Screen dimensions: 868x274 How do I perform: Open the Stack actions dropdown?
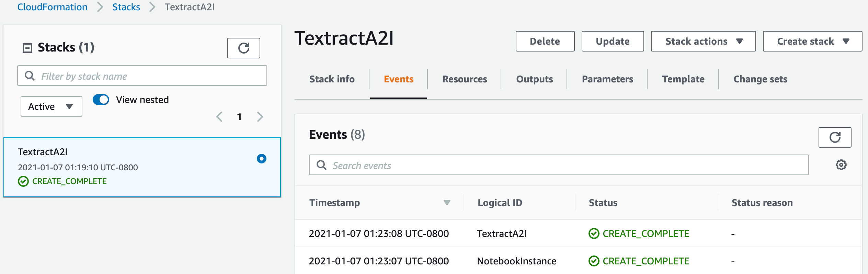pyautogui.click(x=703, y=41)
